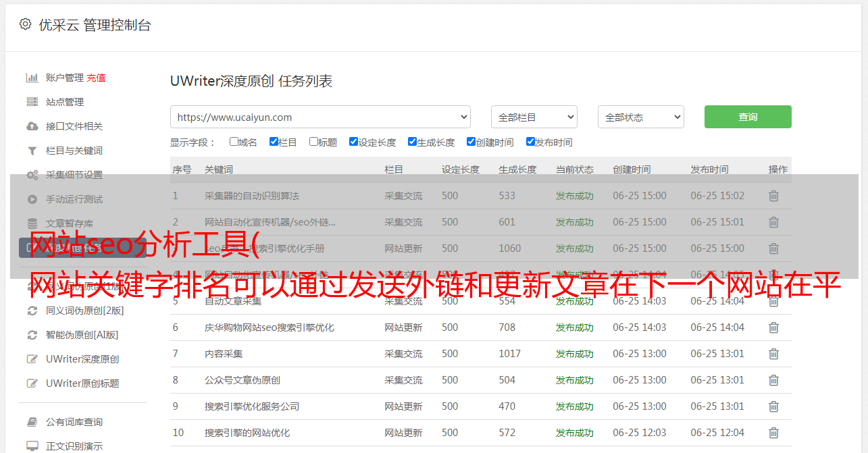Click the red 充值 link
Screen dimensions: 868x453
click(x=96, y=78)
